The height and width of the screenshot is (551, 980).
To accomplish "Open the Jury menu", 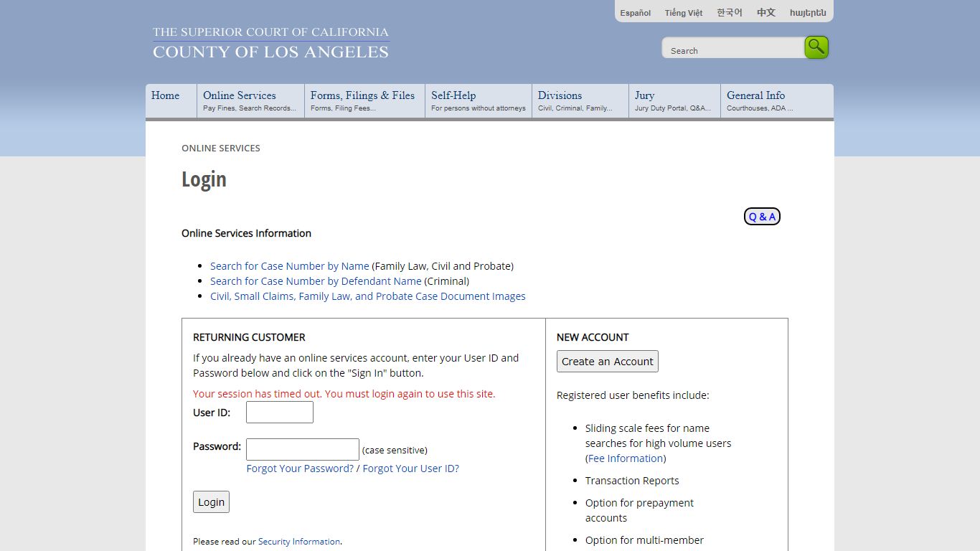I will coord(674,100).
